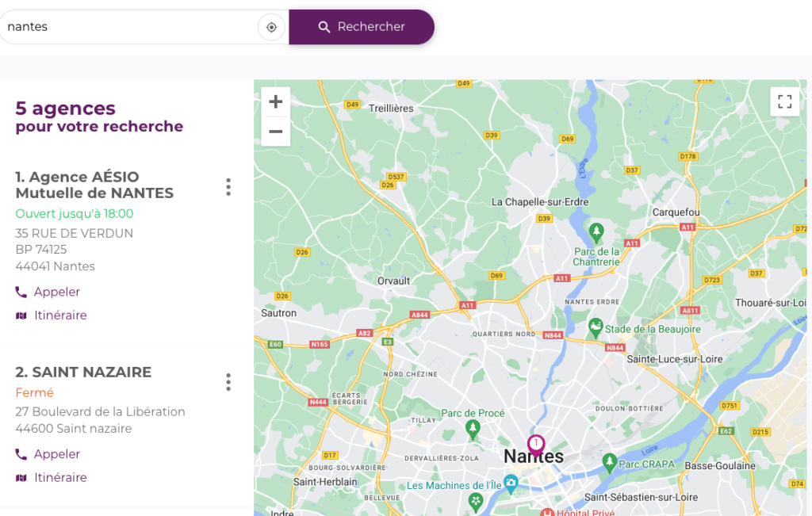Click 'Sainte-Luce-sur-Loire' label on map
Image resolution: width=812 pixels, height=516 pixels.
[675, 359]
